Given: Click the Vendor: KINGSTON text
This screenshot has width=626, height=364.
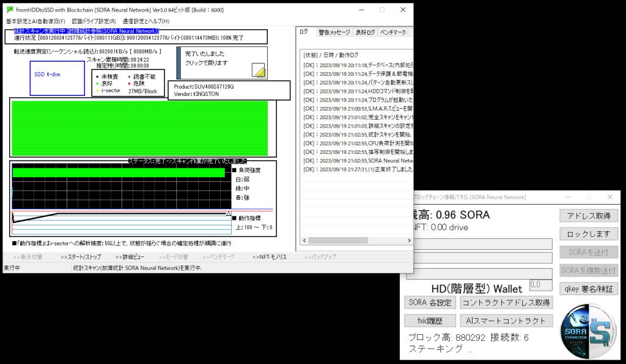Looking at the screenshot, I should [x=196, y=94].
